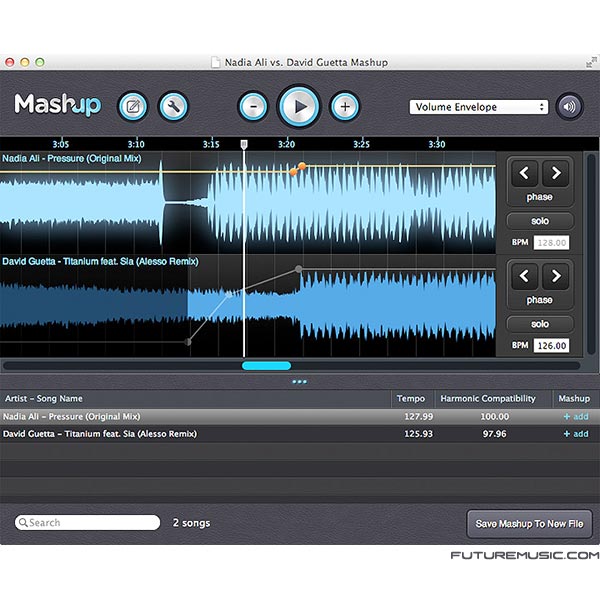Click the minus zoom out button
Screen dimensions: 600x600
[253, 106]
